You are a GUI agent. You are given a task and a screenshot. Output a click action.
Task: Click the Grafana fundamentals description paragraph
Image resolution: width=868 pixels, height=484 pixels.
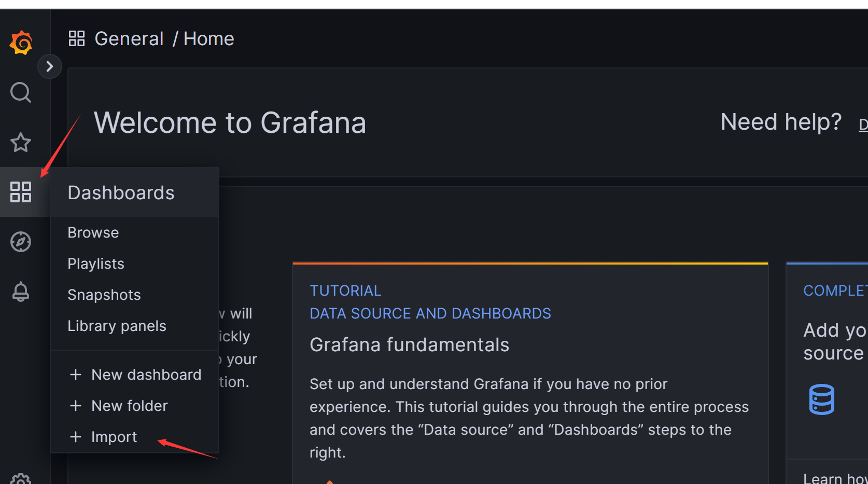pos(529,418)
